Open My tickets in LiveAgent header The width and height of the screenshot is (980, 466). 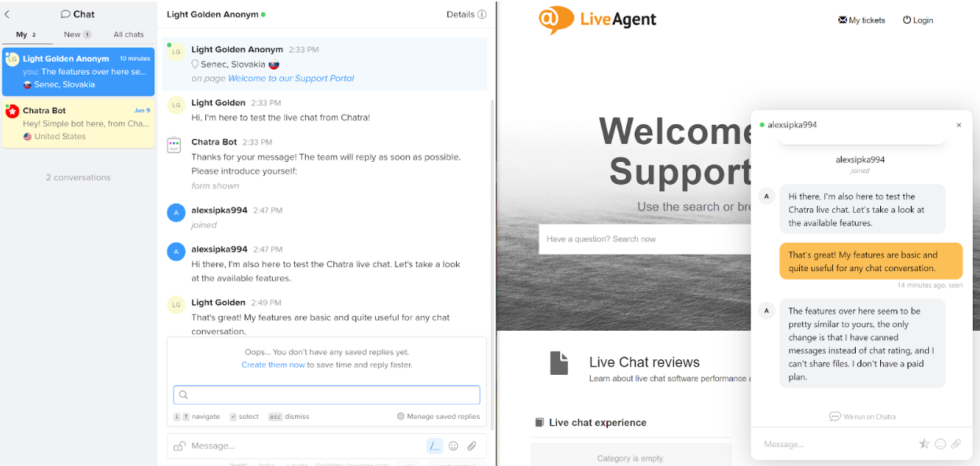(861, 20)
